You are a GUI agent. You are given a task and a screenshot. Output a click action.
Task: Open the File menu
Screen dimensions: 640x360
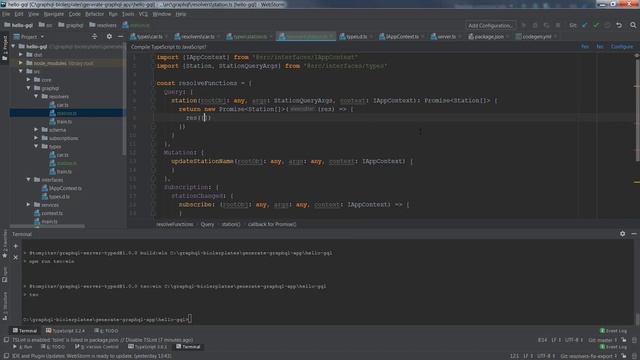[x=6, y=14]
